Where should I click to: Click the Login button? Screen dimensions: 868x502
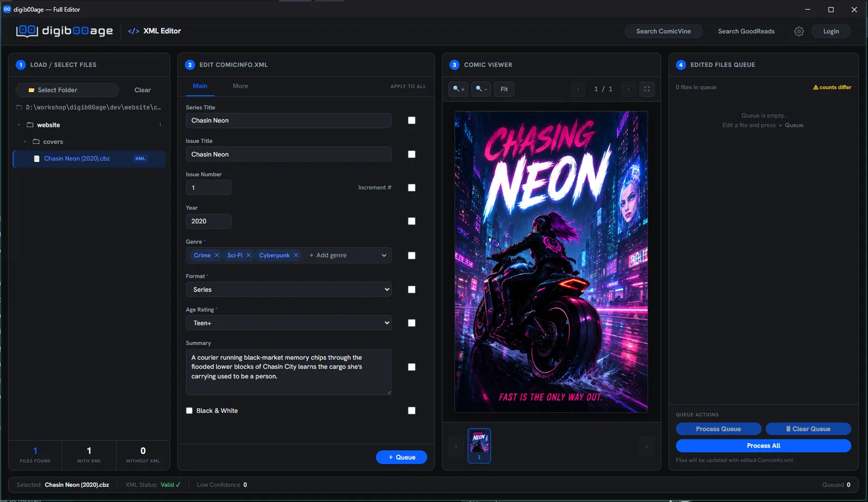point(831,31)
